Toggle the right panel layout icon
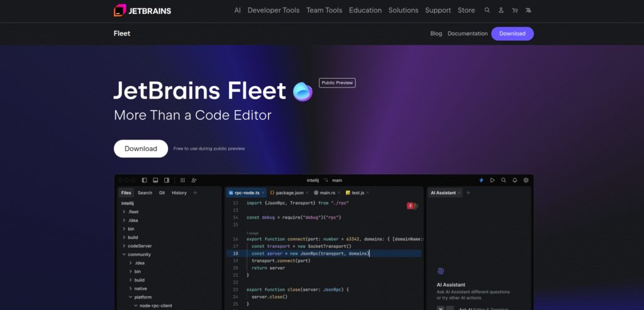The height and width of the screenshot is (310, 644). 165,180
